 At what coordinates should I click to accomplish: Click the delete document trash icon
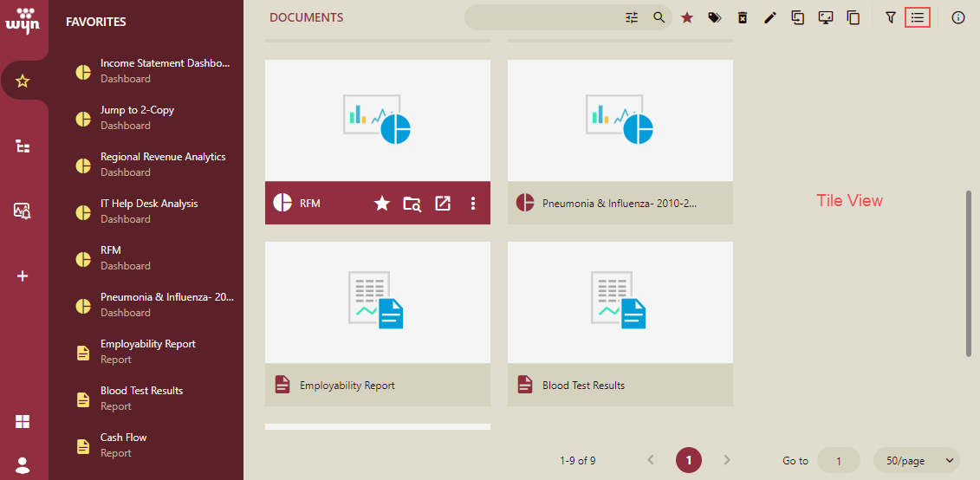tap(743, 17)
